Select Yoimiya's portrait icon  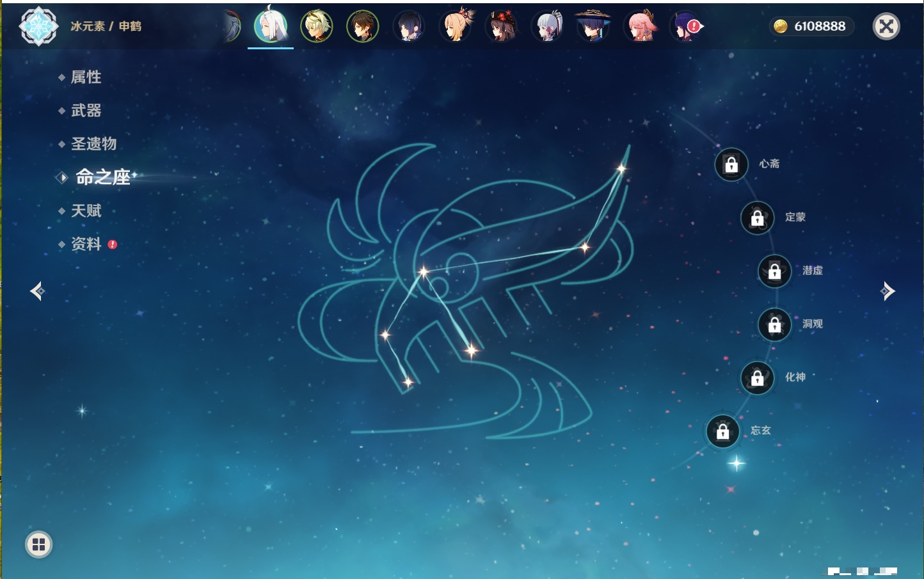point(456,27)
